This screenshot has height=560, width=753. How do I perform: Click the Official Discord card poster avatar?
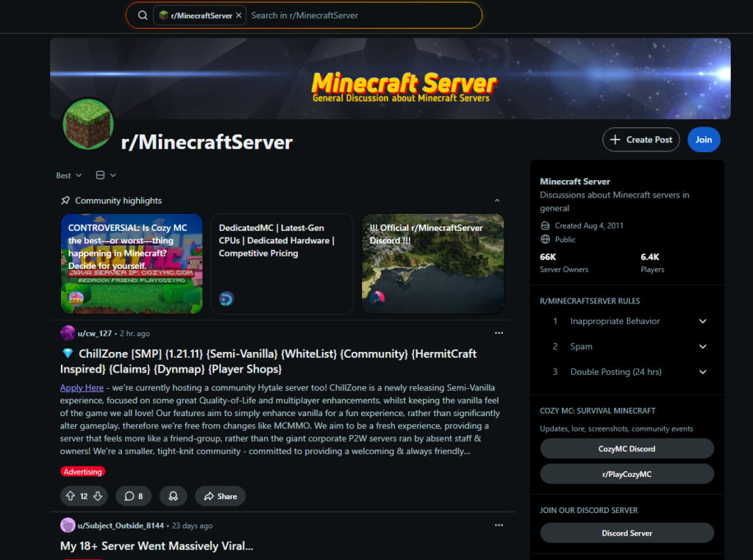pyautogui.click(x=377, y=298)
